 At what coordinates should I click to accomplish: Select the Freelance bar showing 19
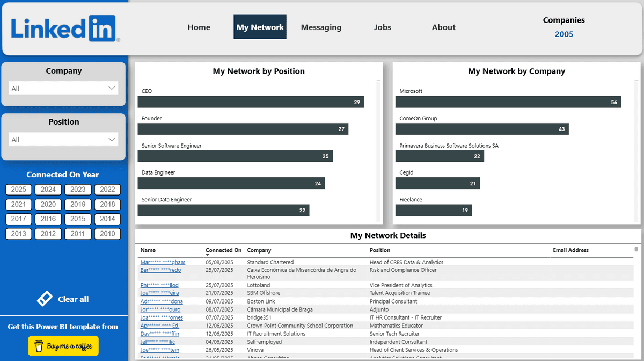point(434,210)
